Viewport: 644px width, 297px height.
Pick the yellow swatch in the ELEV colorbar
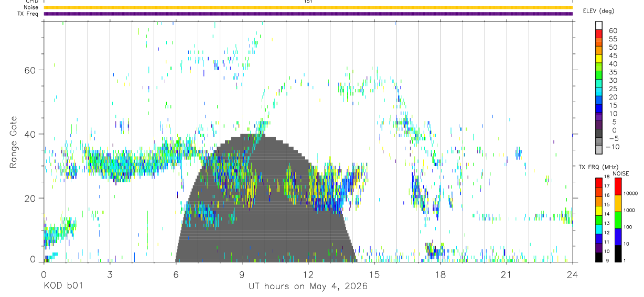(x=599, y=59)
